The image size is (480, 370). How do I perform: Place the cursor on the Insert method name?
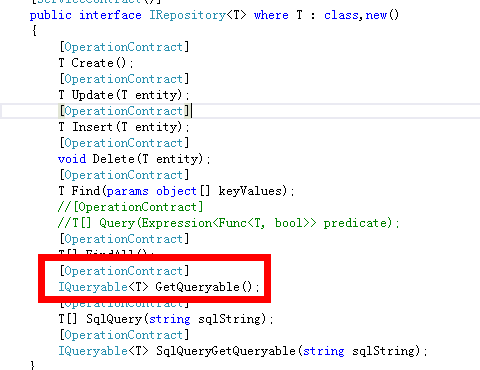tap(93, 127)
